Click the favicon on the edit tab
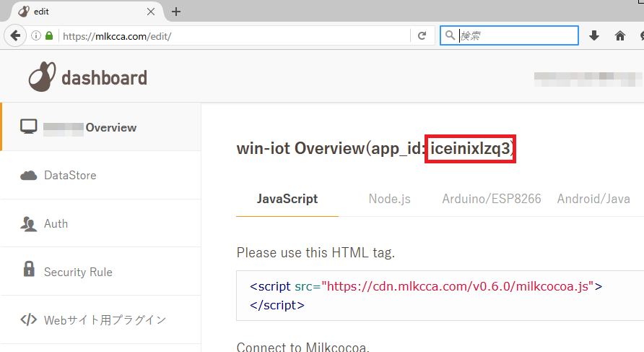 (24, 12)
